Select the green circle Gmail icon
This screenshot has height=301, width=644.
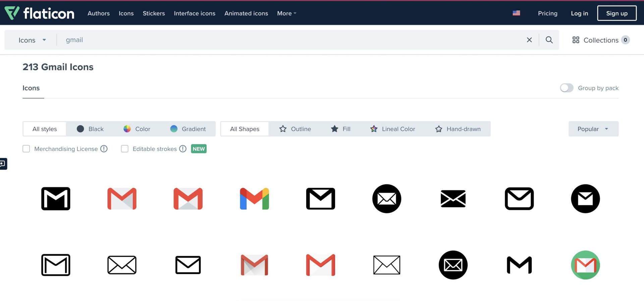(585, 265)
